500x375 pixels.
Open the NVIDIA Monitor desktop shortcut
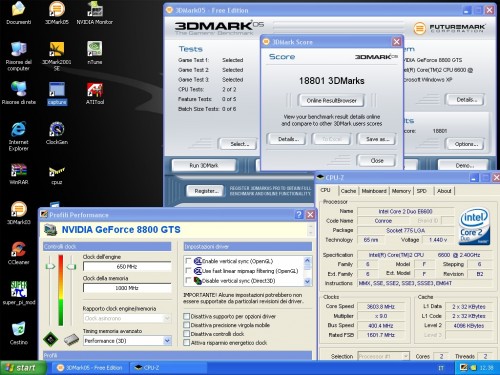[x=95, y=13]
